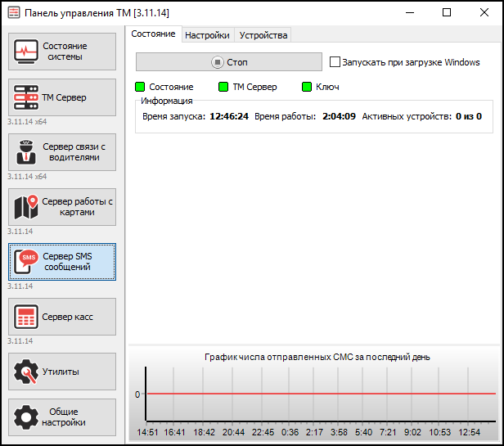504x446 pixels.
Task: Click the green ТМ Сервер status indicator
Action: (223, 87)
